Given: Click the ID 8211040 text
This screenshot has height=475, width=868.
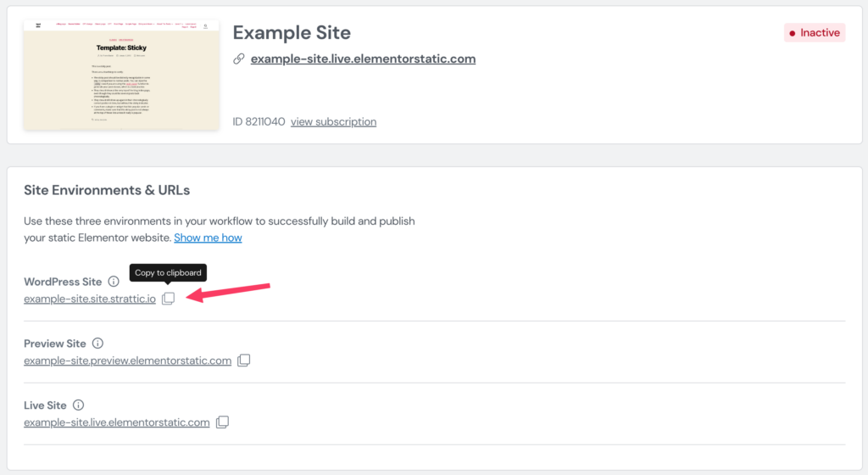Looking at the screenshot, I should pyautogui.click(x=259, y=121).
